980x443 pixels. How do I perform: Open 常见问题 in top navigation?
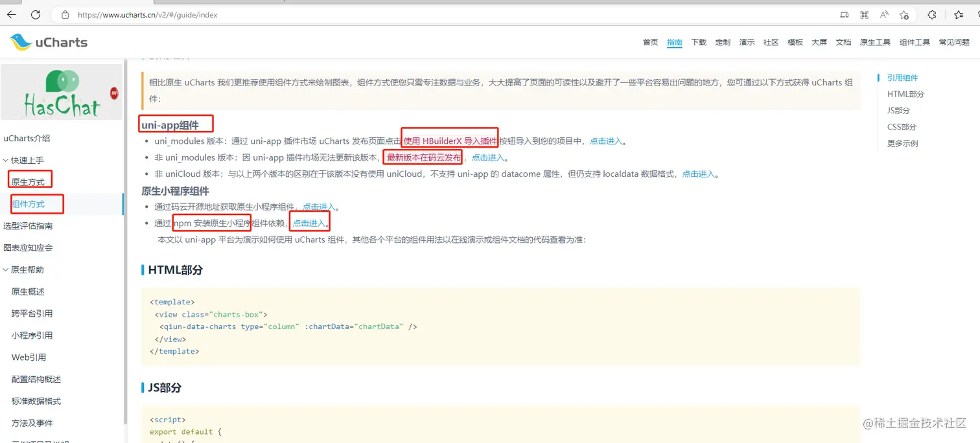click(x=954, y=42)
